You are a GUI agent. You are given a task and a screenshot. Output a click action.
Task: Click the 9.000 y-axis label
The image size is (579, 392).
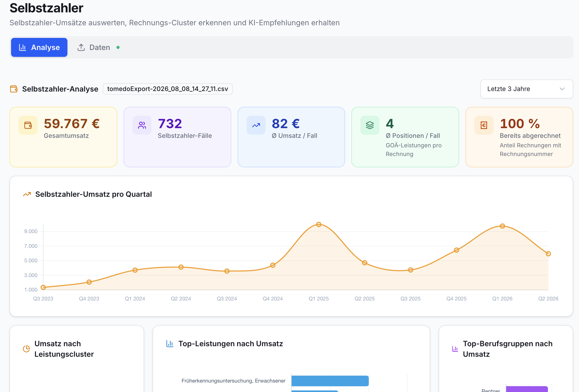(x=31, y=231)
